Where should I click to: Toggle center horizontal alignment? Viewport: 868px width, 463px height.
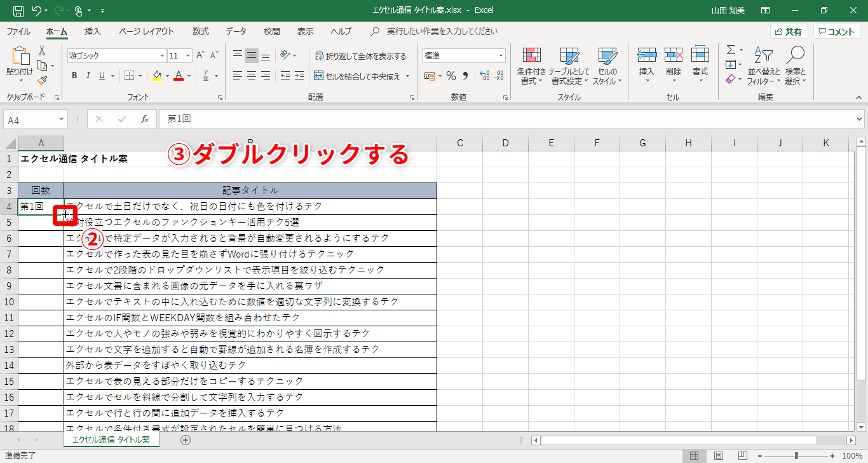[252, 76]
